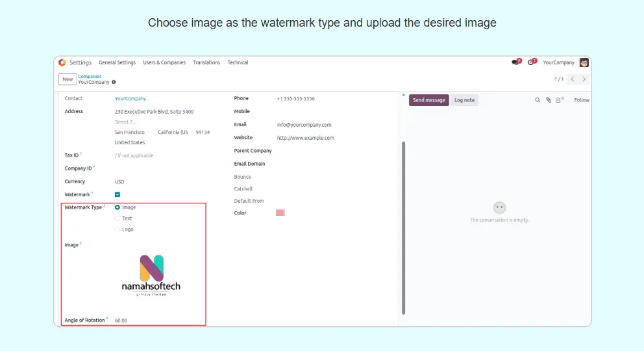Click the Odoo app logo icon
This screenshot has height=351, width=644.
pos(62,62)
